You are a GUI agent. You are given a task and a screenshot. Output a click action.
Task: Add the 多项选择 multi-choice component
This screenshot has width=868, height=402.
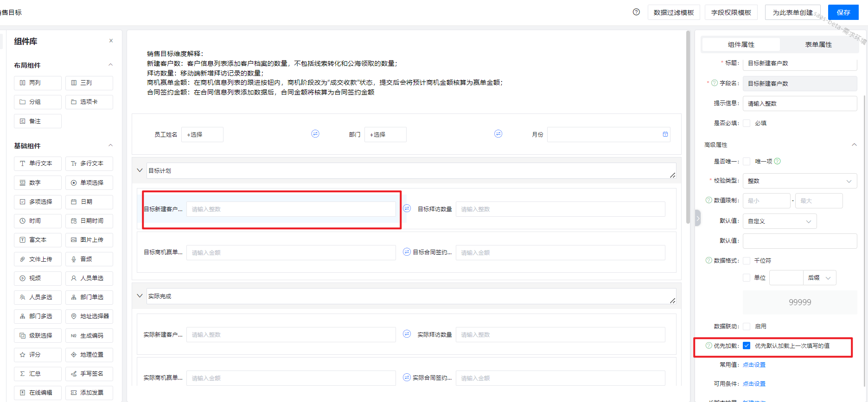click(x=38, y=202)
